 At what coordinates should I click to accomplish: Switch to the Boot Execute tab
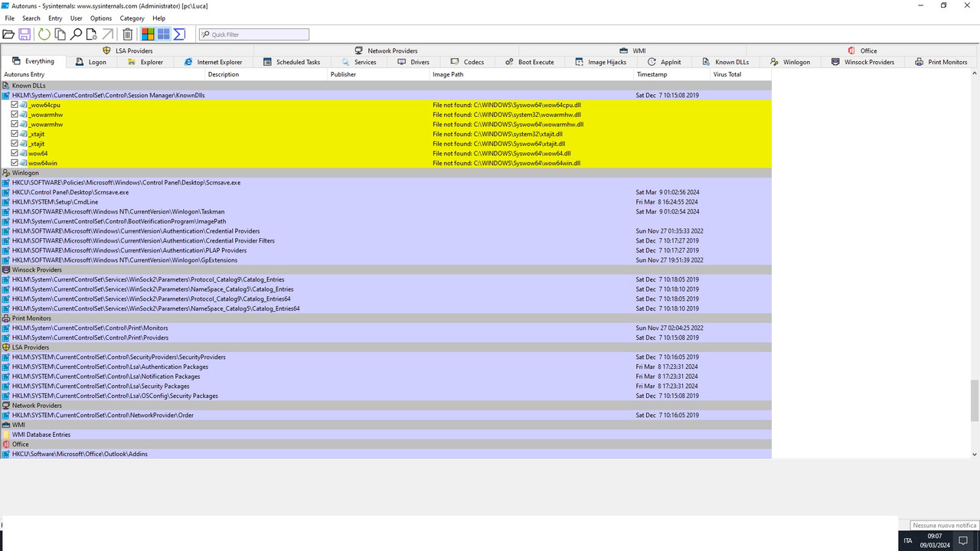click(529, 62)
